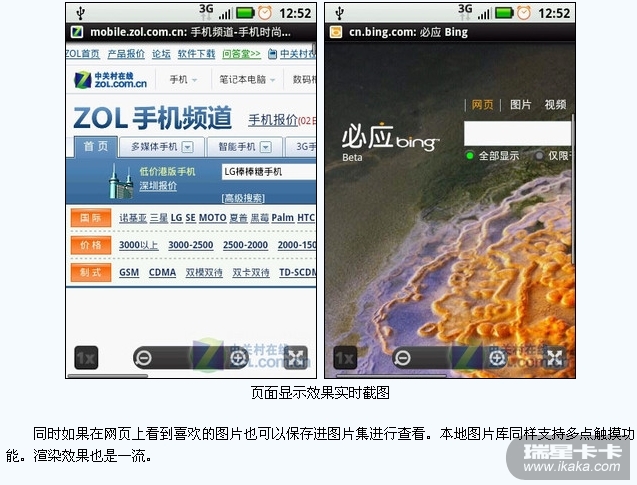The image size is (637, 485).
Task: Select 图片 tab on Bing
Action: click(x=520, y=105)
